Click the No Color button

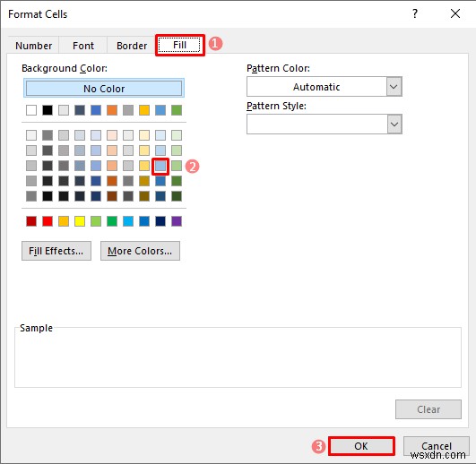point(104,89)
